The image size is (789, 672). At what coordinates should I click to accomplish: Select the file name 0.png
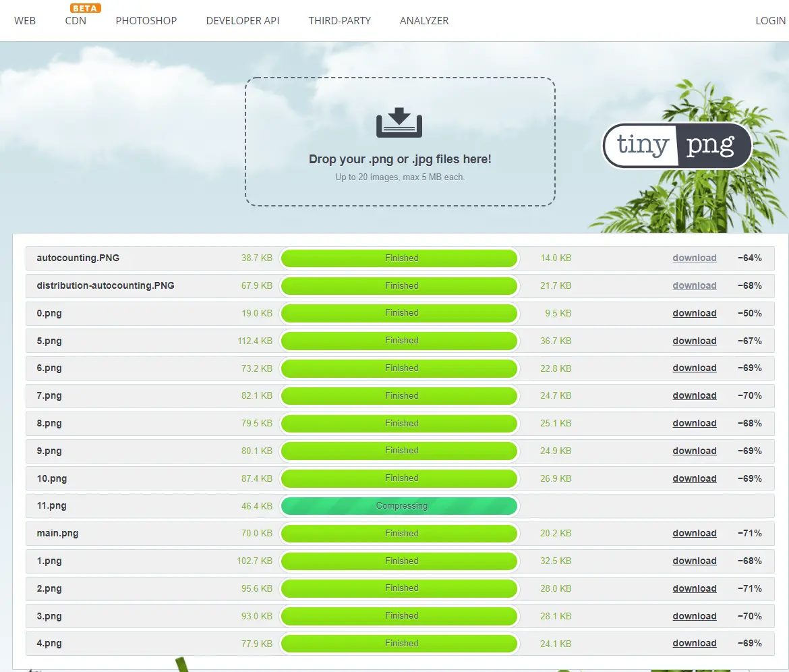coord(49,313)
